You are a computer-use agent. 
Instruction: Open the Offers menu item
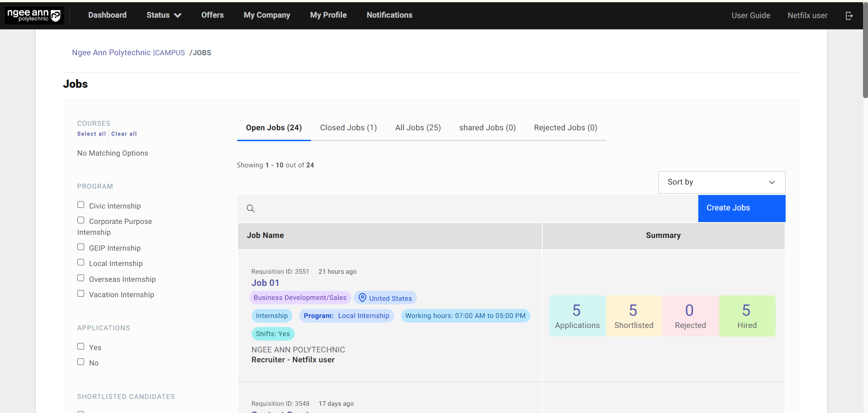coord(212,15)
